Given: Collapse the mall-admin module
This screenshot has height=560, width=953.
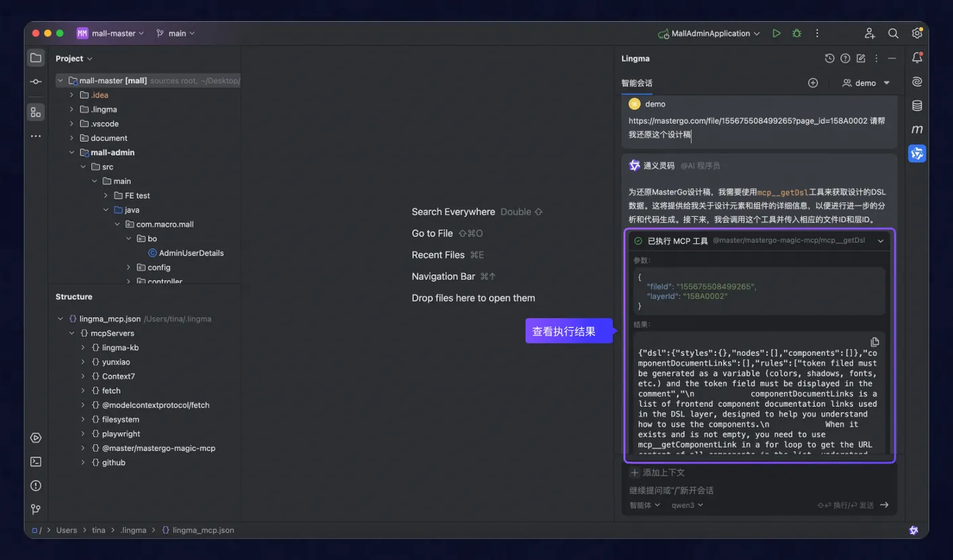Looking at the screenshot, I should (x=71, y=152).
